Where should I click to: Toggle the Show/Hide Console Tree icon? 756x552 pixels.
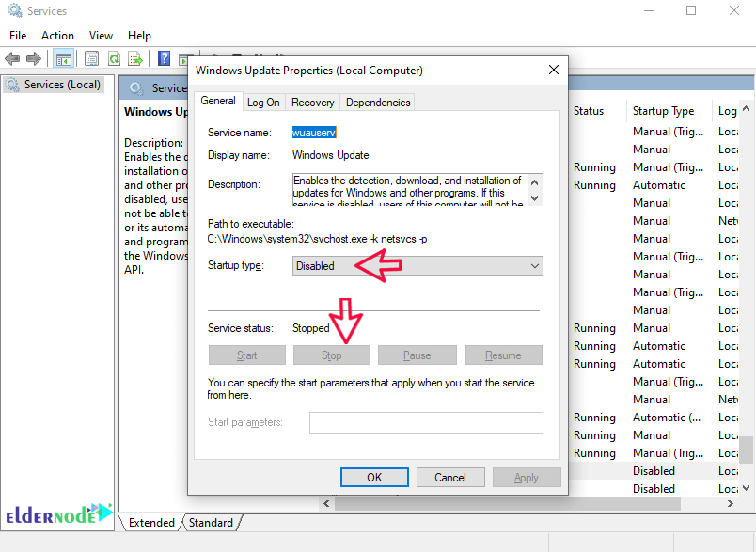click(x=64, y=59)
